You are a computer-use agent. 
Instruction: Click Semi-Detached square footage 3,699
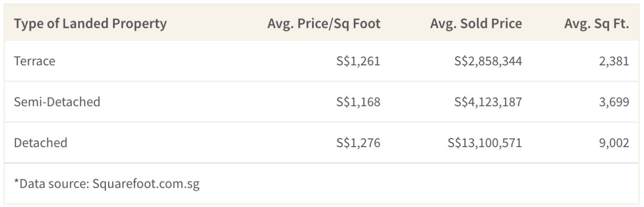point(614,101)
